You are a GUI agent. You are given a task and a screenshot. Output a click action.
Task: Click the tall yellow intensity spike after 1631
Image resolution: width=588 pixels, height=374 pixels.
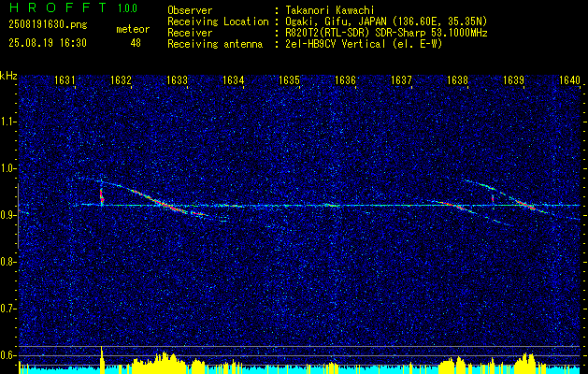click(x=102, y=359)
